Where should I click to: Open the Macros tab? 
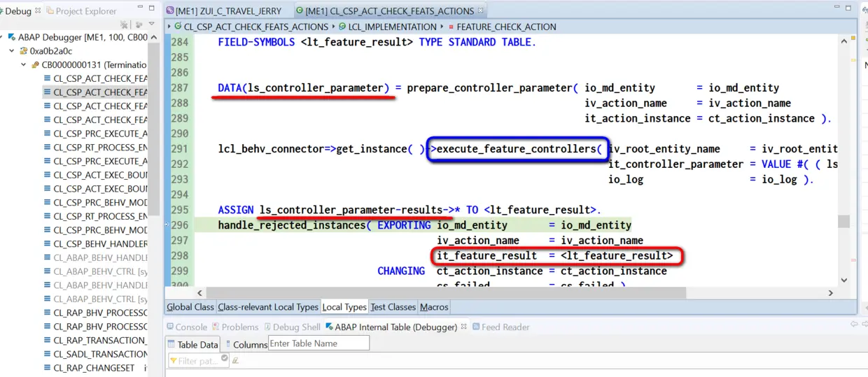(x=434, y=307)
